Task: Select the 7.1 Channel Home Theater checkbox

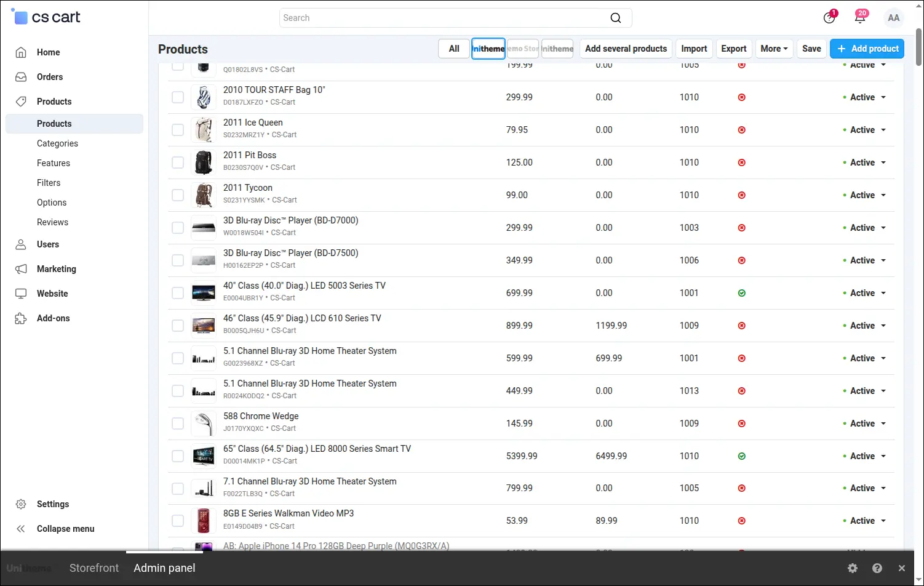Action: tap(178, 489)
